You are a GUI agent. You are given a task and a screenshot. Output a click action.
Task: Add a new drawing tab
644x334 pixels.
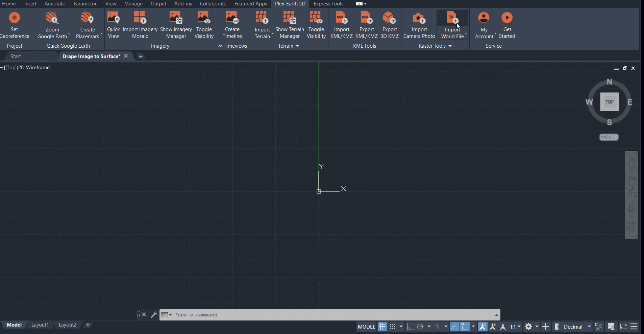point(141,56)
